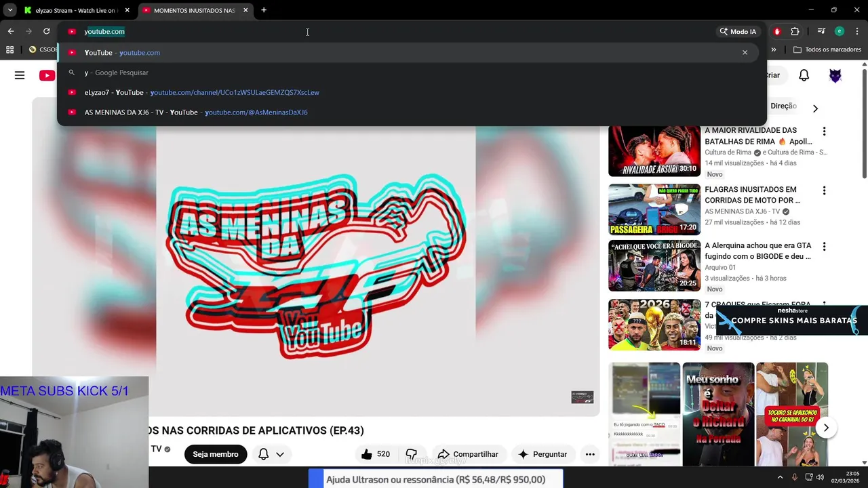The image size is (868, 488).
Task: Click 'Cultura de Rima' channel name
Action: [x=728, y=152]
